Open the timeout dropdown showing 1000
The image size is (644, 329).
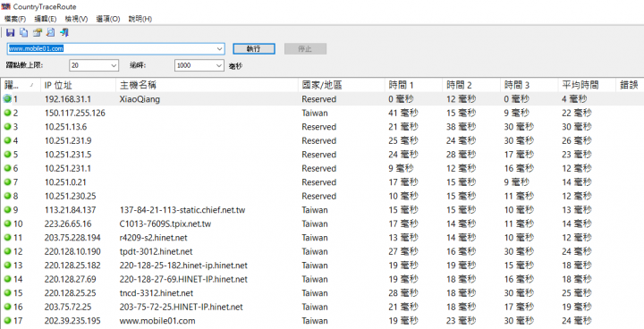pos(199,65)
